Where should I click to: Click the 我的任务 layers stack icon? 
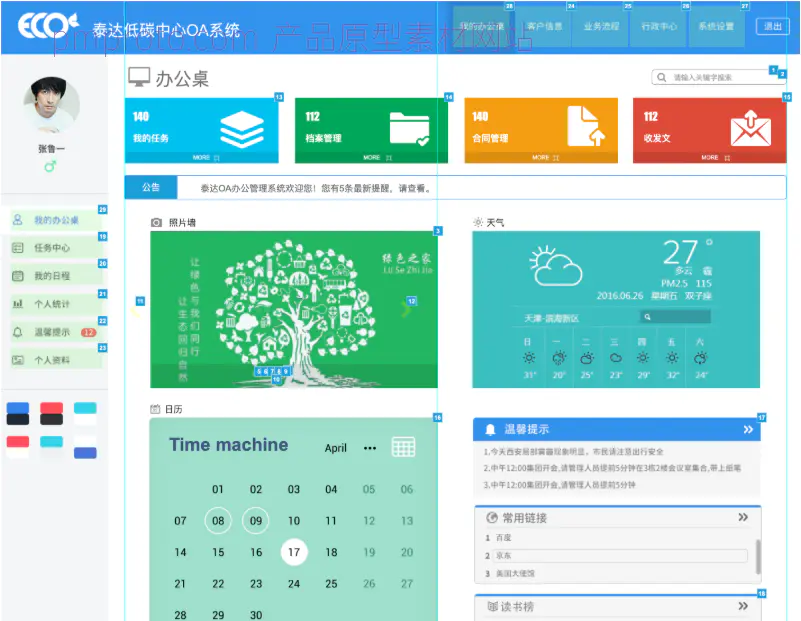tap(241, 129)
